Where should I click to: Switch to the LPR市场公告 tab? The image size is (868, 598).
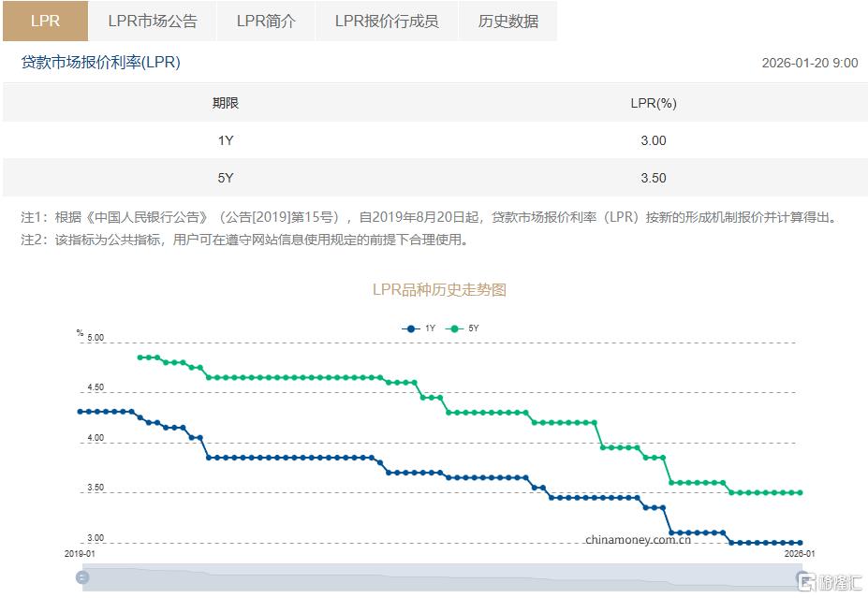[x=151, y=21]
